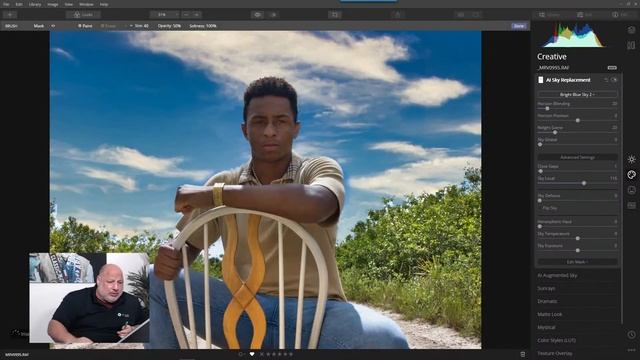
Task: Click the AI Sky Replacement title
Action: point(568,80)
